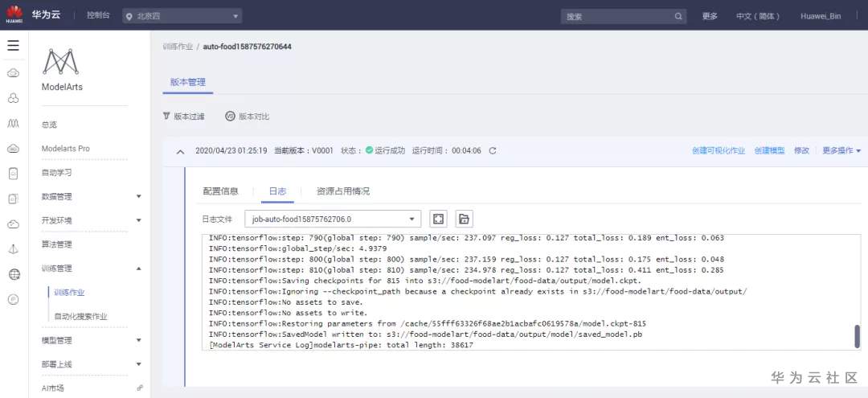The height and width of the screenshot is (398, 868).
Task: Open the Huawei_Bin account menu
Action: coord(821,17)
